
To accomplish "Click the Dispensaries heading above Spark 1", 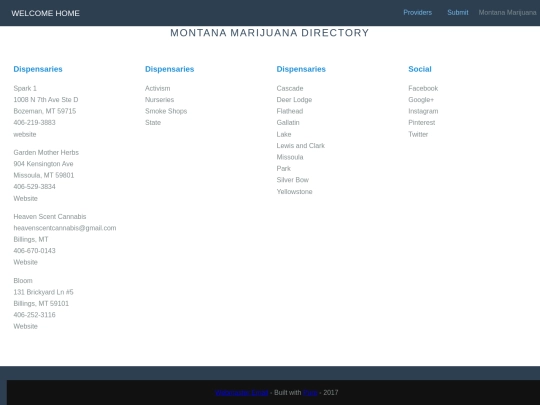I will (38, 69).
